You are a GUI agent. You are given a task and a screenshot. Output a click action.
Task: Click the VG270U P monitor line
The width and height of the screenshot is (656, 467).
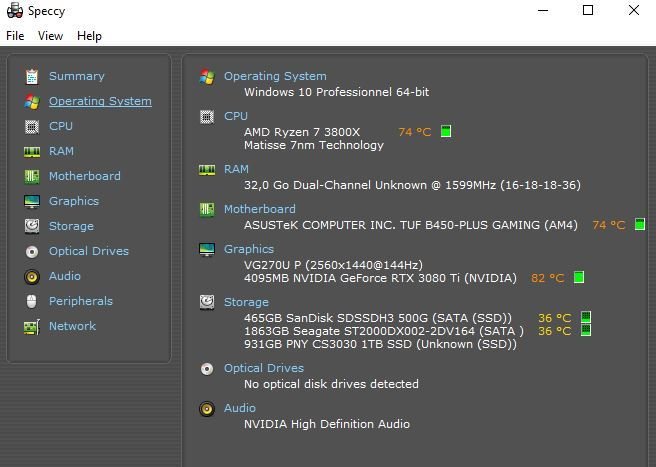pos(333,265)
